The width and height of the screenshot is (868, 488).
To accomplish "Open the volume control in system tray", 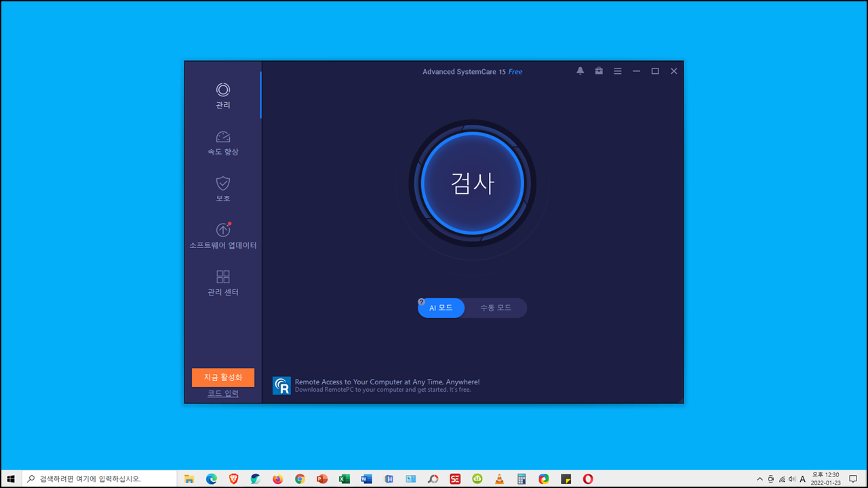I will (792, 479).
